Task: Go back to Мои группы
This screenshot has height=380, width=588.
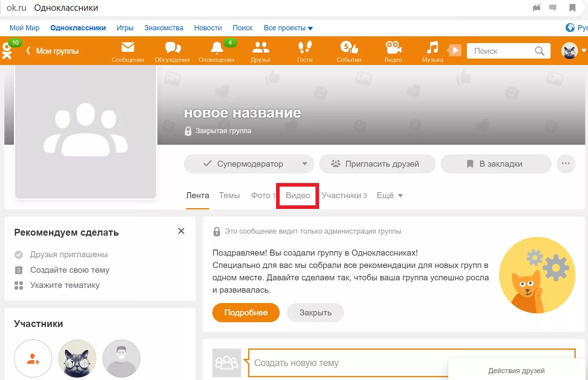Action: [53, 51]
